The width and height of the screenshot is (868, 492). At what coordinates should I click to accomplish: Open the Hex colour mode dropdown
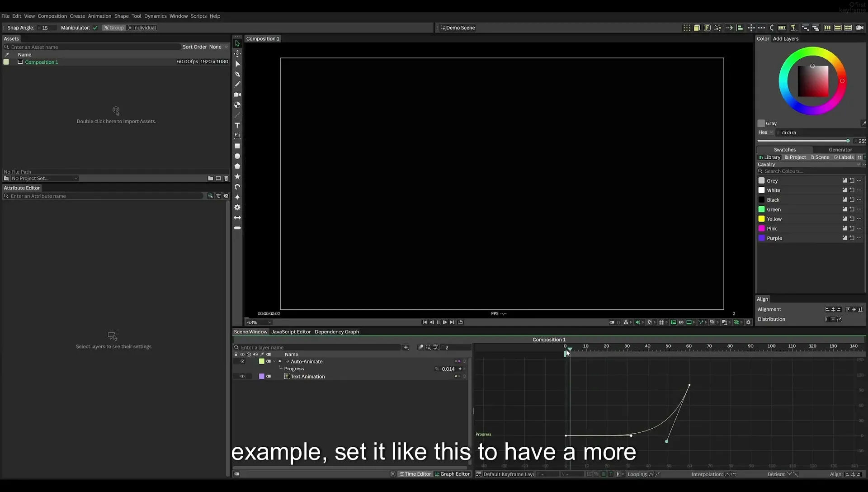765,132
